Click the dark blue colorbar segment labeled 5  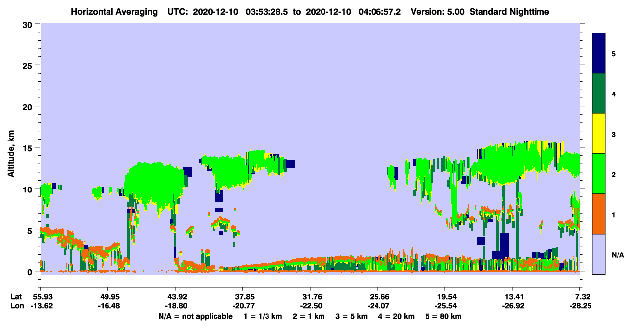599,53
